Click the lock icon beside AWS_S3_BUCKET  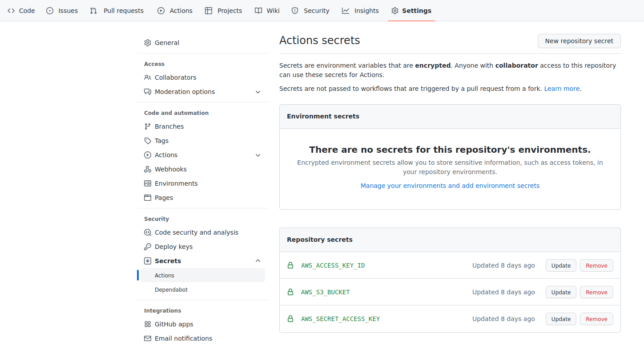(290, 292)
